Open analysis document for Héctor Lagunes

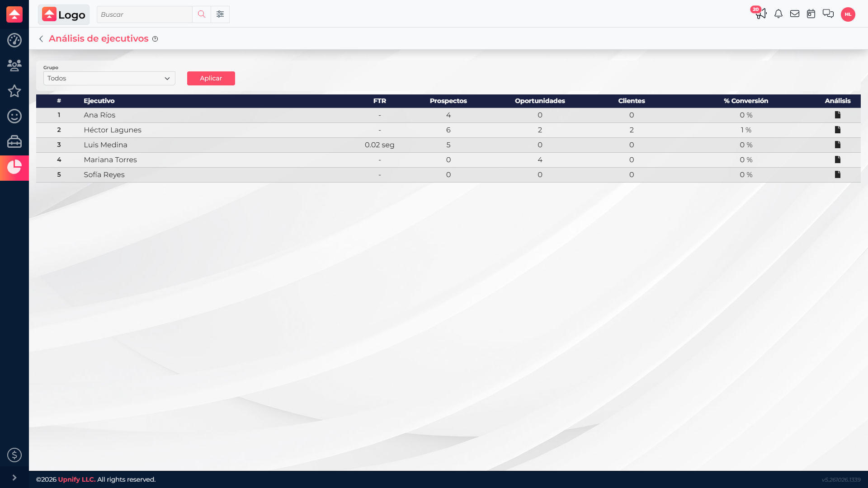coord(838,130)
